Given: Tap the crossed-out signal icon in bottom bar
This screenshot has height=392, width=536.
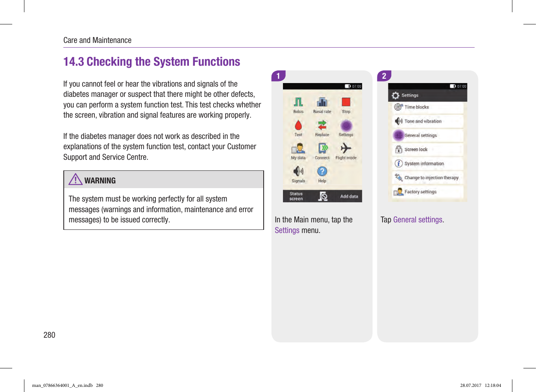Looking at the screenshot, I should 323,196.
